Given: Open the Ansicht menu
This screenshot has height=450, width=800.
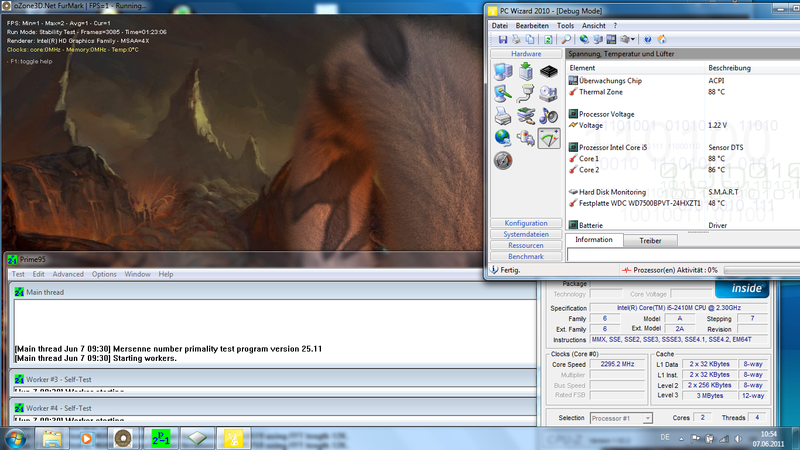Looking at the screenshot, I should [x=594, y=26].
